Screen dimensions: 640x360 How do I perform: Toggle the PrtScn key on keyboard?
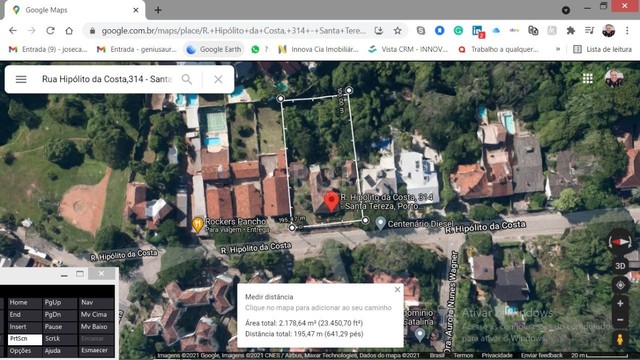coord(24,339)
